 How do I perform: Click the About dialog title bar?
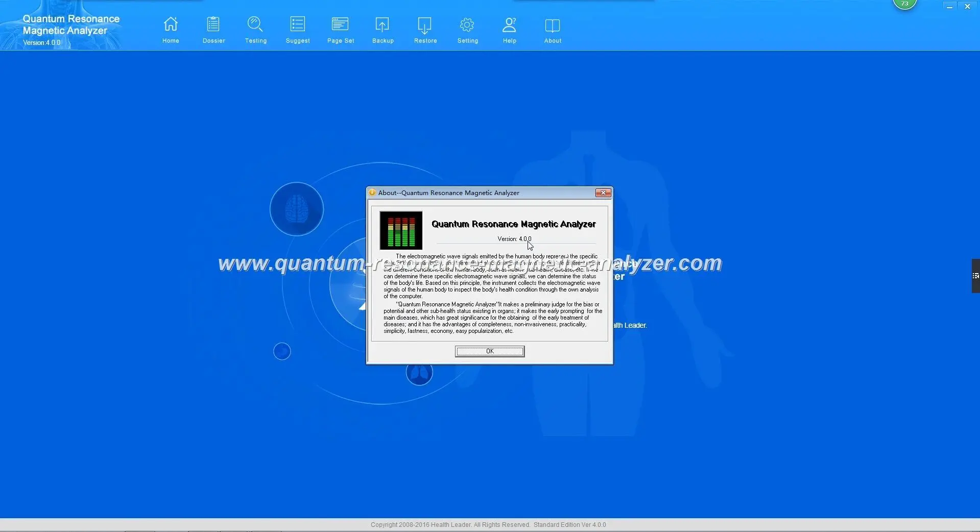[x=460, y=192]
